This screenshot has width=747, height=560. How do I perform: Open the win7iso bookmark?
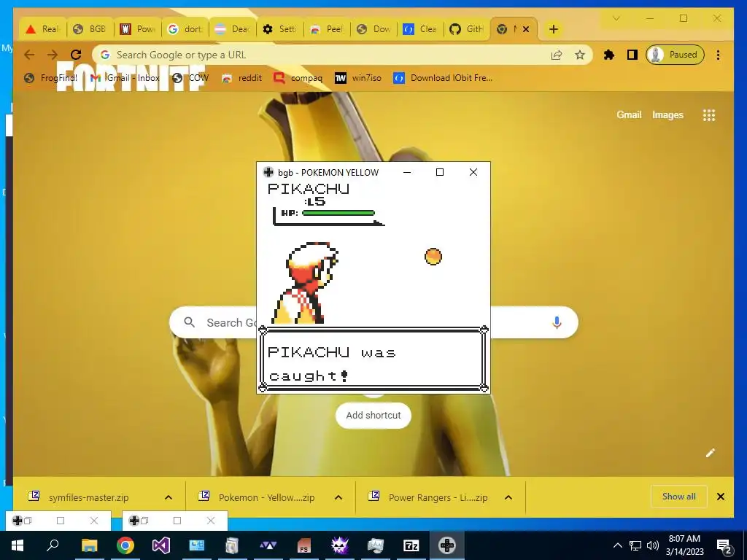coord(358,77)
